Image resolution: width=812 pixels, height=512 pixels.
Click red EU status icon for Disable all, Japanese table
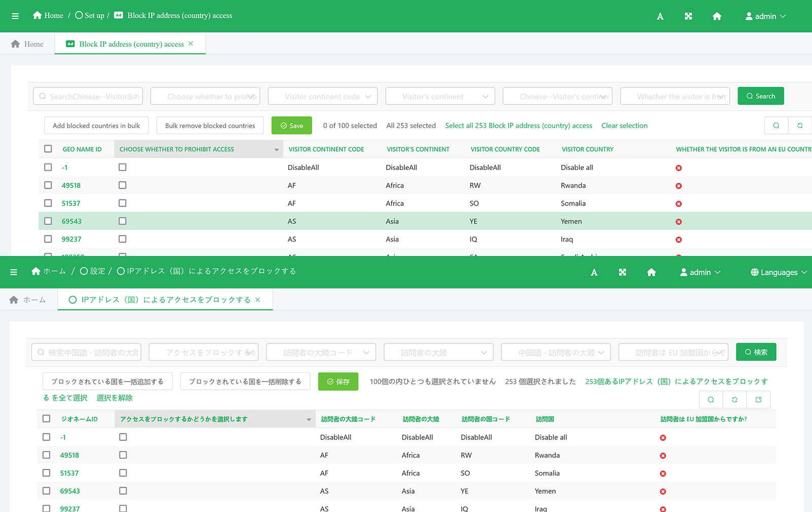tap(663, 437)
